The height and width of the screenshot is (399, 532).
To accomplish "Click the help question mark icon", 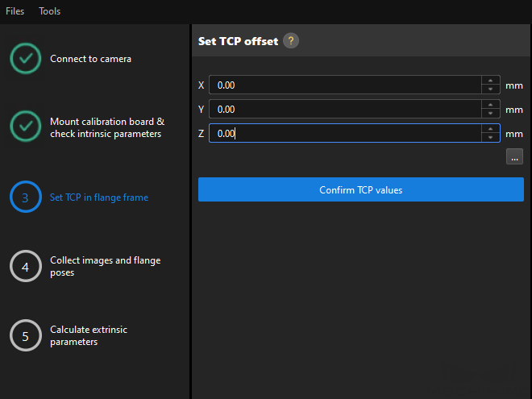I will pos(291,41).
